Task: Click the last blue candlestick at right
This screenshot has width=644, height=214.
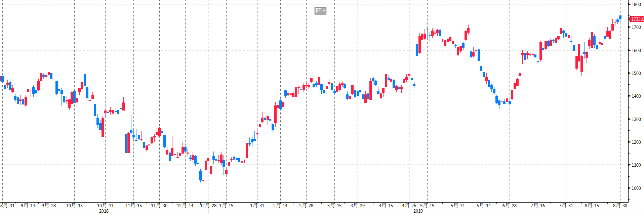Action: (x=620, y=17)
